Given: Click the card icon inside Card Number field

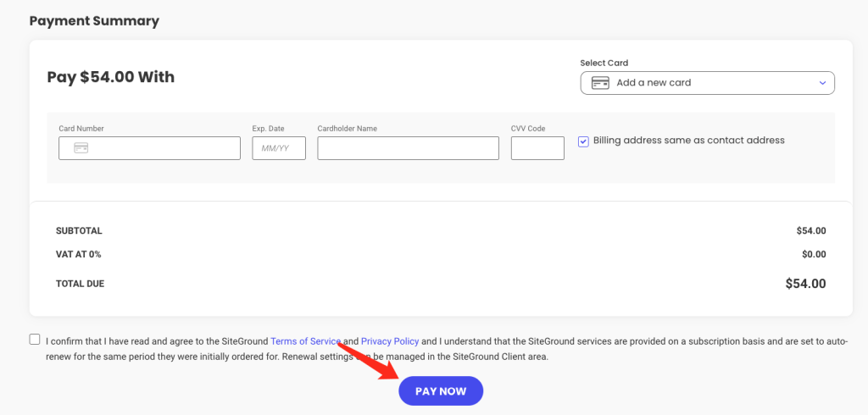Looking at the screenshot, I should 81,147.
